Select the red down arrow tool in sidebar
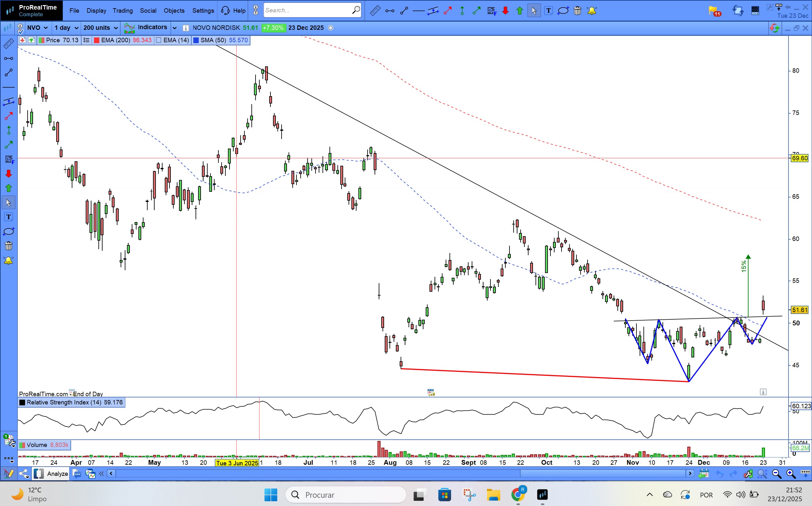 pyautogui.click(x=8, y=174)
